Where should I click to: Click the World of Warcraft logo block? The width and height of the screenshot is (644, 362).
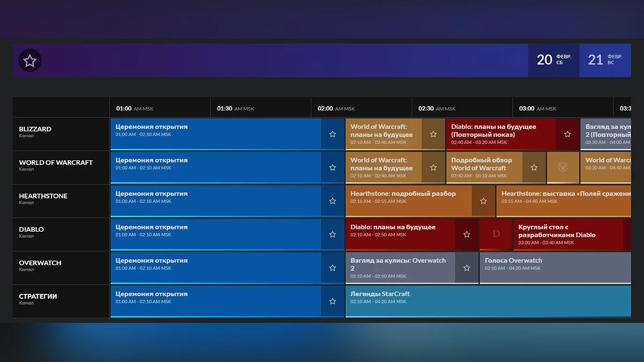(x=563, y=167)
